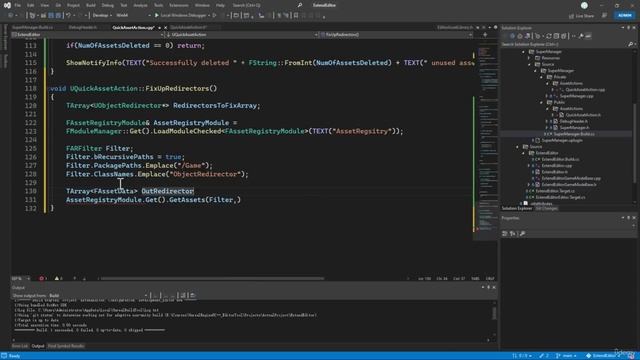This screenshot has width=640, height=360.
Task: Switch to the Find Symbol Results tab
Action: coord(66,346)
